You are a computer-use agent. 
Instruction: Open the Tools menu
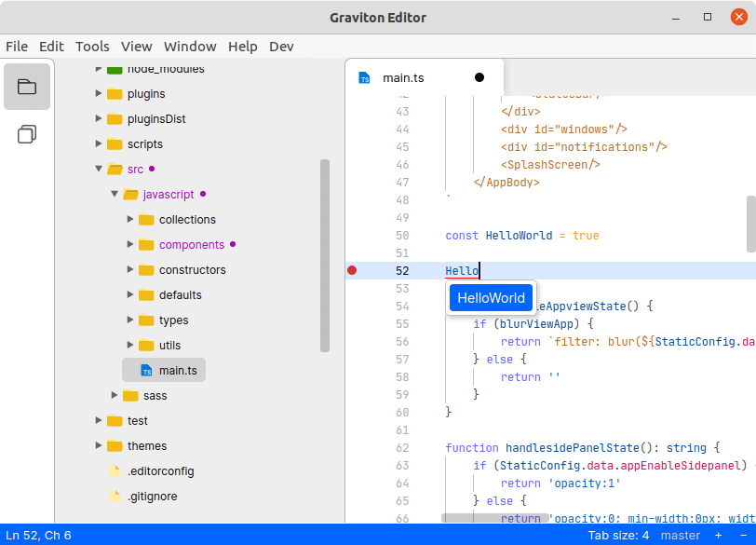tap(92, 47)
